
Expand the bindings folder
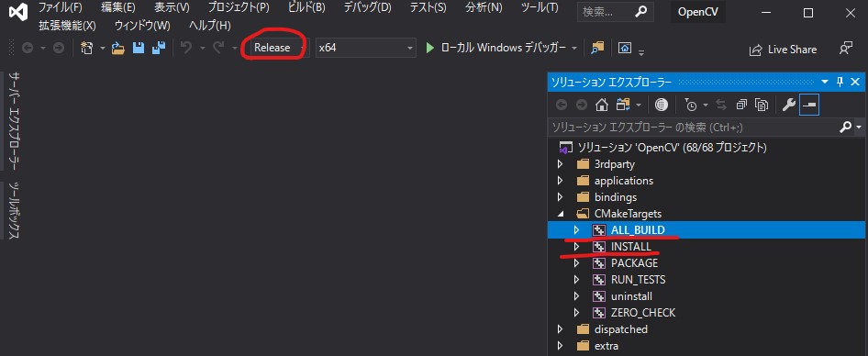pos(560,197)
